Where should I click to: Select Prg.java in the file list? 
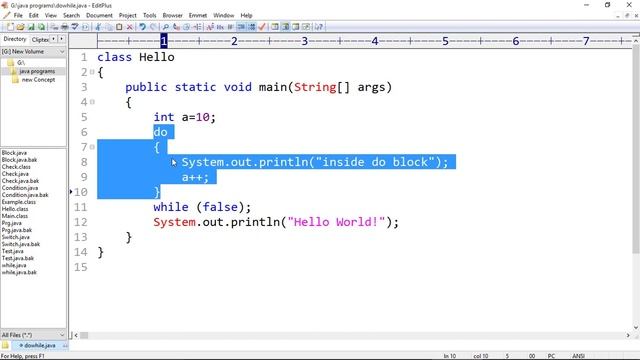pos(12,223)
